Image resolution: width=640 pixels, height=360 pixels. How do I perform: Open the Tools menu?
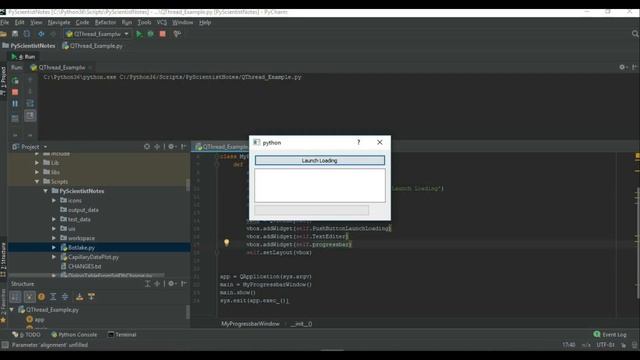coord(144,22)
